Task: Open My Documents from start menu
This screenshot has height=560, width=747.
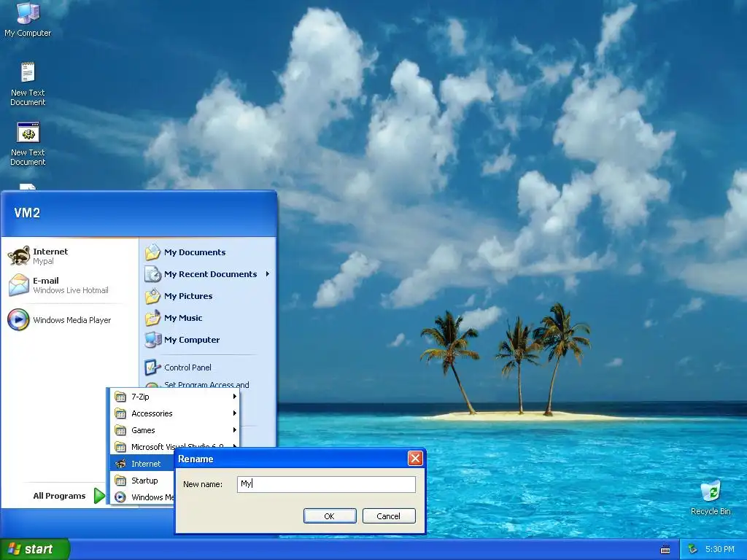Action: click(195, 252)
